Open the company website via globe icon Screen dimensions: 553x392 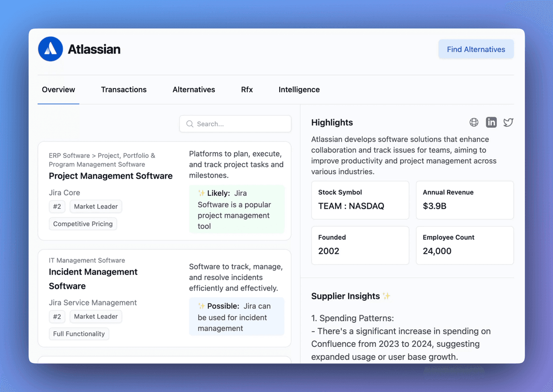pos(474,122)
